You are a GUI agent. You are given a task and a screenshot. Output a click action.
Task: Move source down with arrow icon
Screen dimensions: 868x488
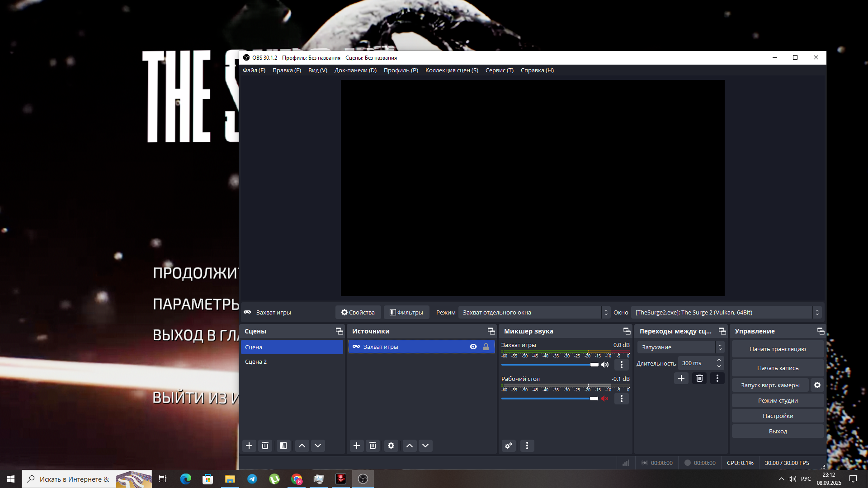(x=425, y=446)
